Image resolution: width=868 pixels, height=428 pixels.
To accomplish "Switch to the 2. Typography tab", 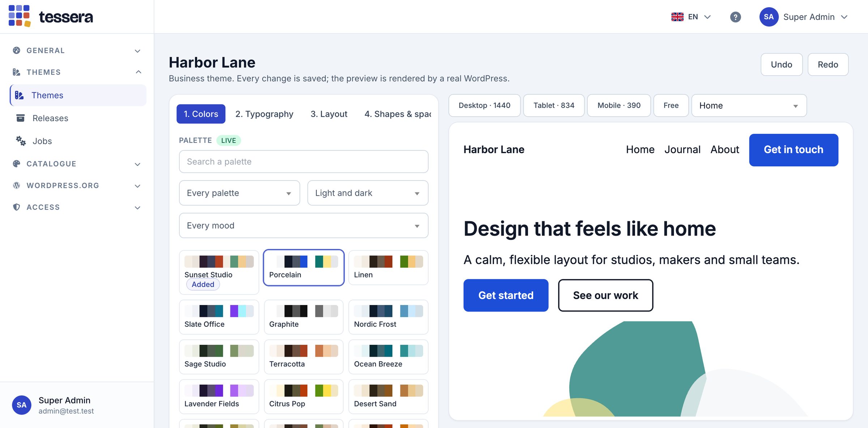I will click(x=264, y=114).
